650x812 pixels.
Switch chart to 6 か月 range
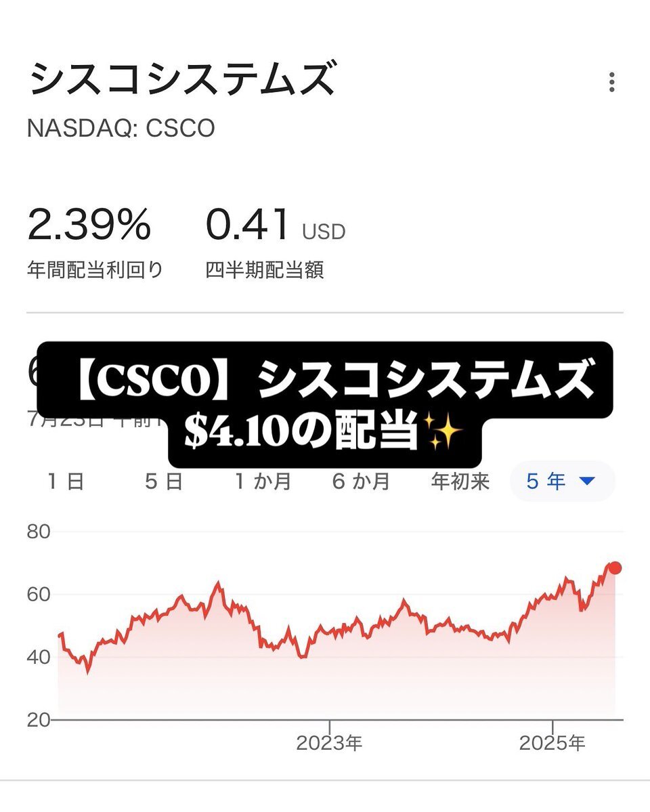pos(361,482)
